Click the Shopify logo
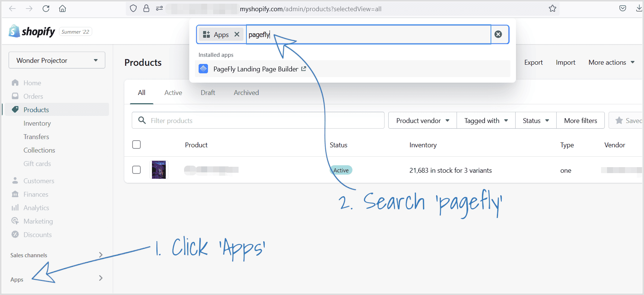Viewport: 644px width, 295px height. point(32,31)
